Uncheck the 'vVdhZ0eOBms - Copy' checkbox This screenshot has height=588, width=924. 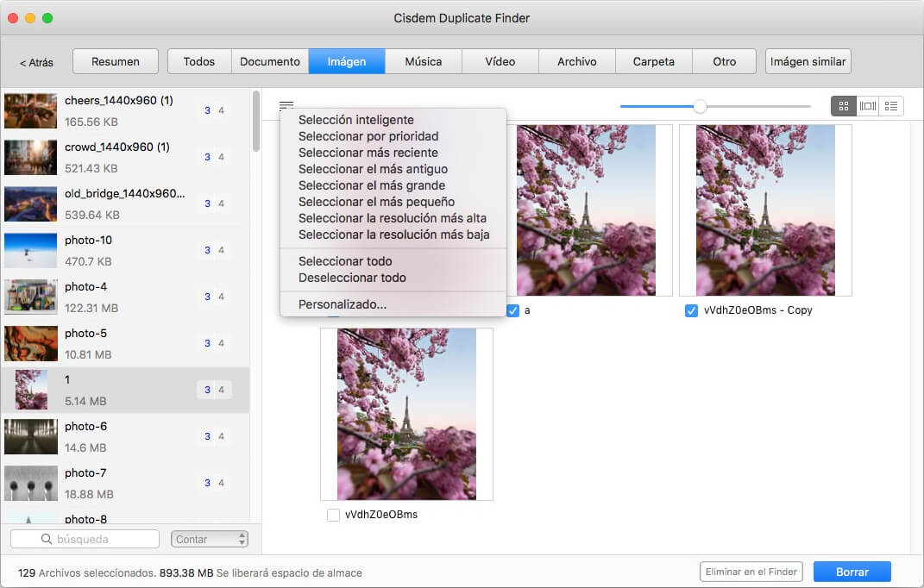click(x=691, y=310)
